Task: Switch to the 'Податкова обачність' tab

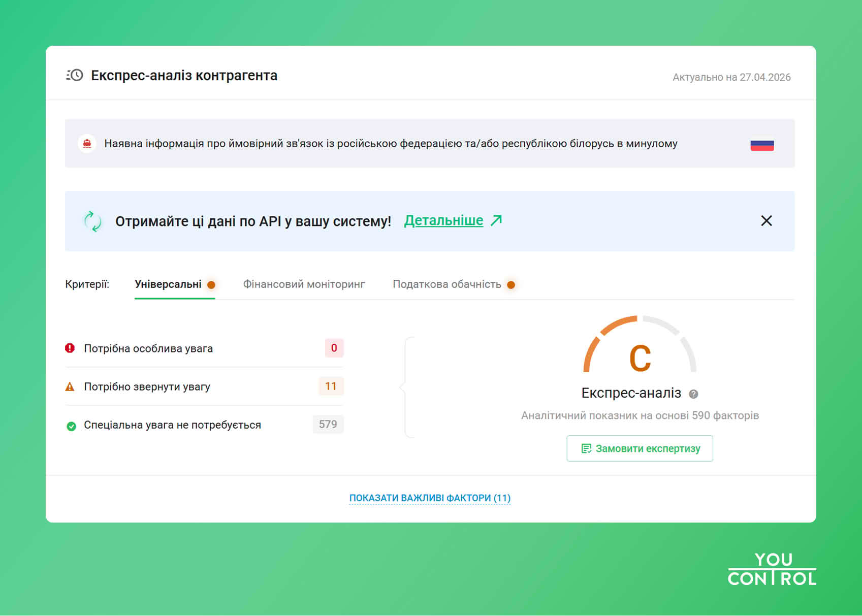Action: click(x=446, y=284)
